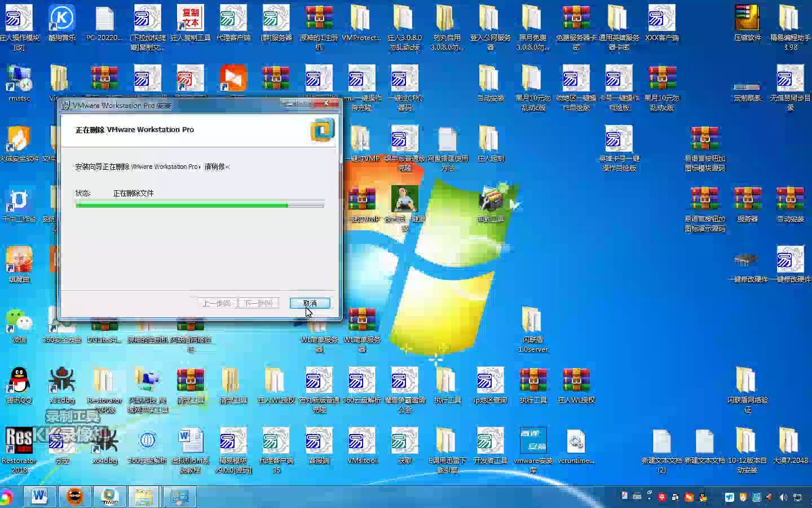Select the vcruntime... file icon
The image size is (812, 508).
576,446
